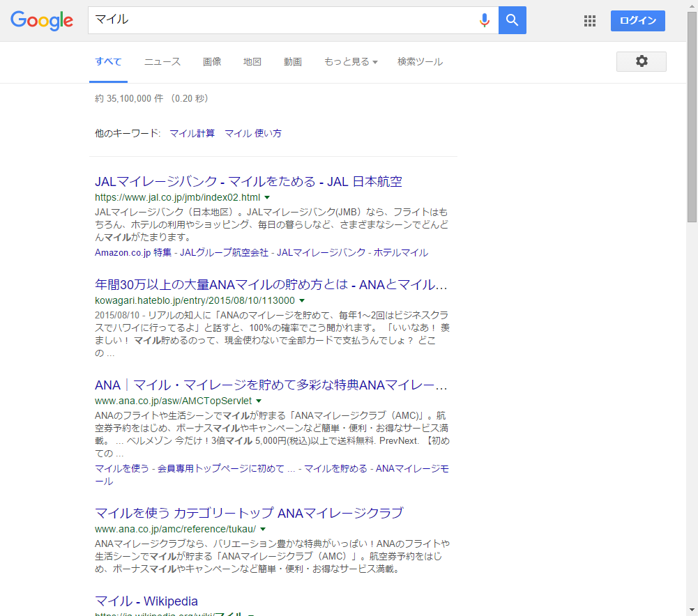Open 年間30万以上の大量ANAマイル result title
Screen dimensions: 698x616
click(271, 284)
